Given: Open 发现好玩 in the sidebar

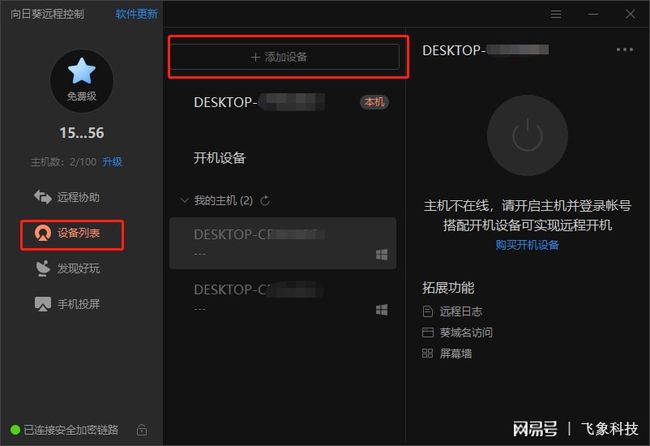Looking at the screenshot, I should point(67,269).
